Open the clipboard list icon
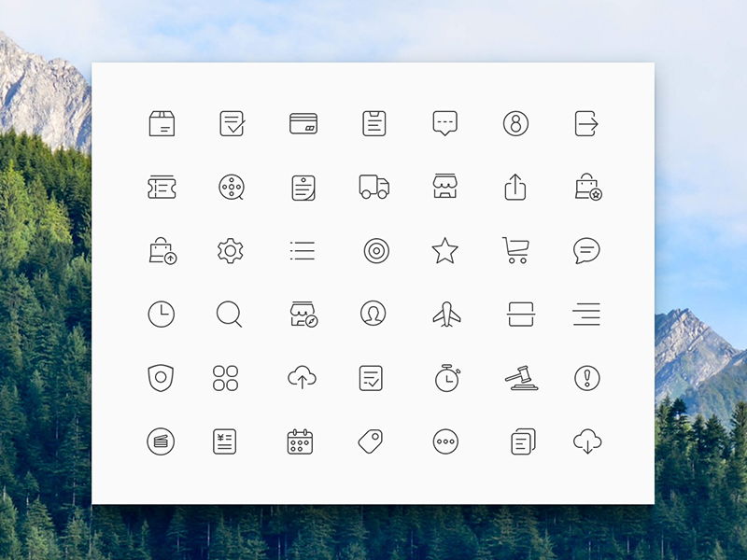747x560 pixels. 374,124
